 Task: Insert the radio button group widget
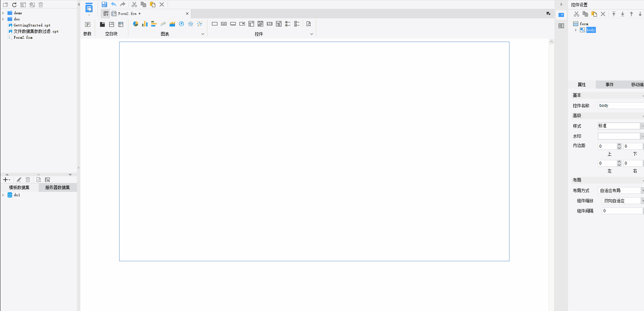pos(288,24)
